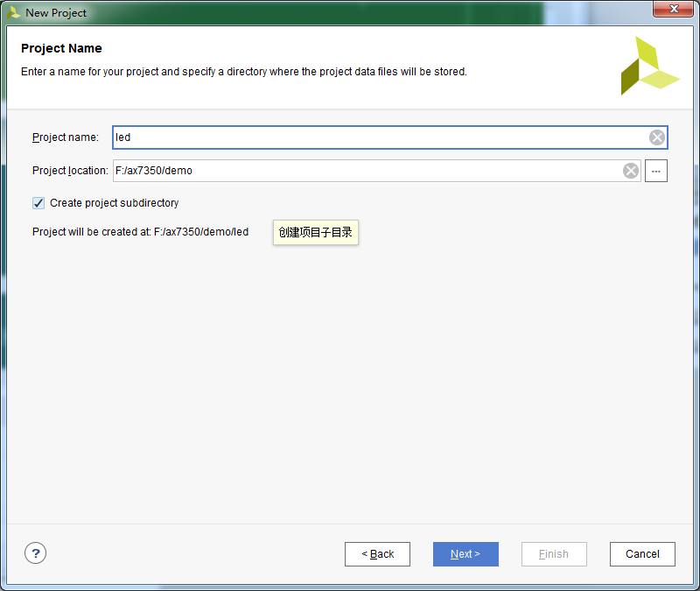Click the 'Project will be created at' path text
The width and height of the screenshot is (700, 591).
pos(140,232)
